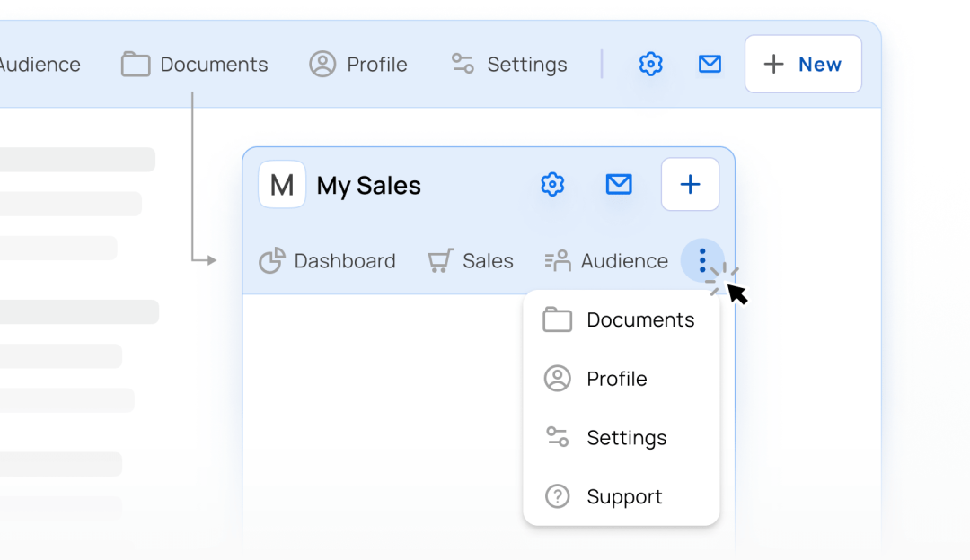Click the plus button in My Sales card
Image resolution: width=970 pixels, height=560 pixels.
690,185
